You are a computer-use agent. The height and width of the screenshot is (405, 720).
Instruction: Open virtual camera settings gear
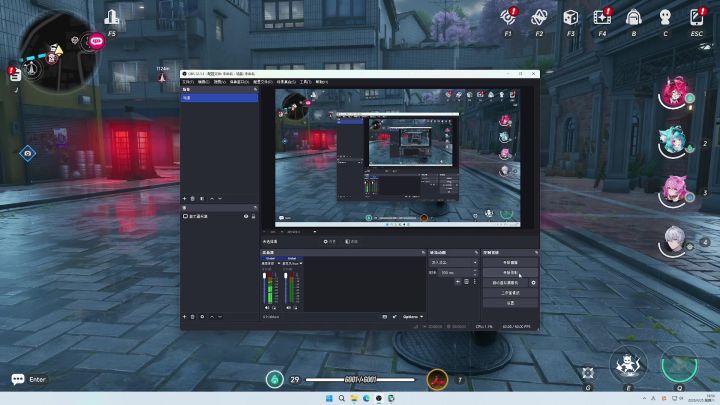[x=534, y=282]
